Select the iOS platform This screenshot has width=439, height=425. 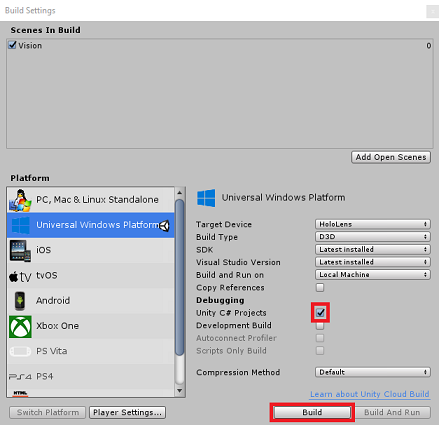[x=91, y=250]
